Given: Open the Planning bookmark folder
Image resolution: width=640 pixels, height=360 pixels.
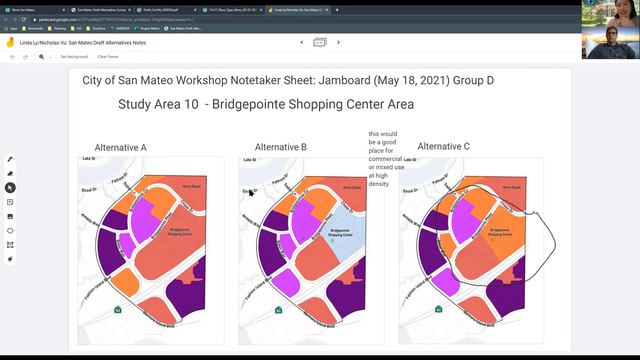Looking at the screenshot, I should pos(57,29).
